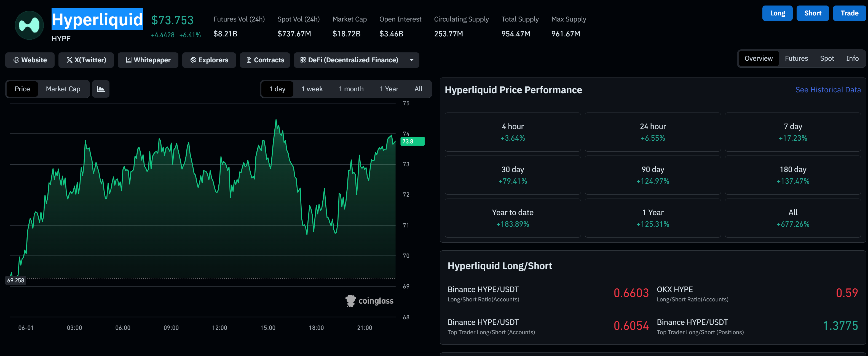Viewport: 868px width, 356px height.
Task: Set chart range to 1 day
Action: [x=277, y=89]
